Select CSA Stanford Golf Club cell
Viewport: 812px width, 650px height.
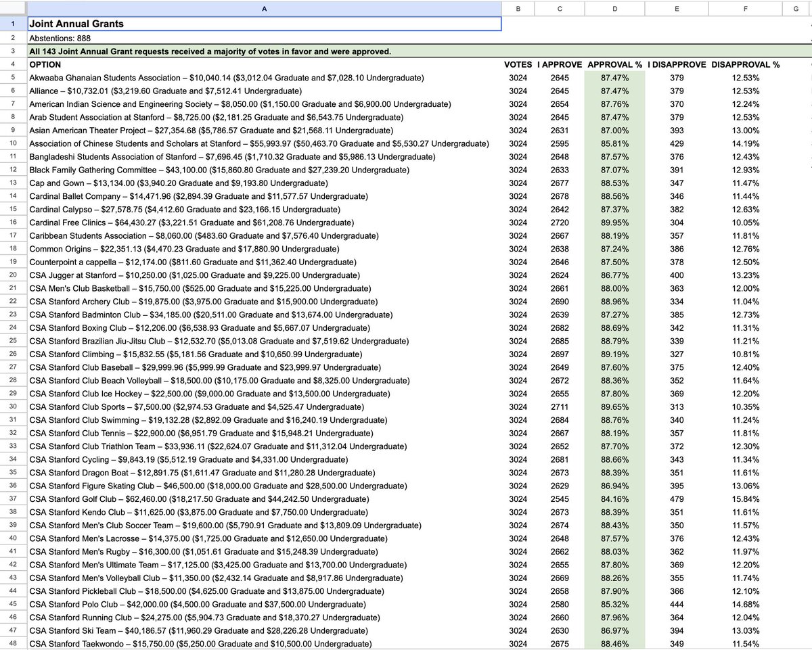[x=264, y=499]
